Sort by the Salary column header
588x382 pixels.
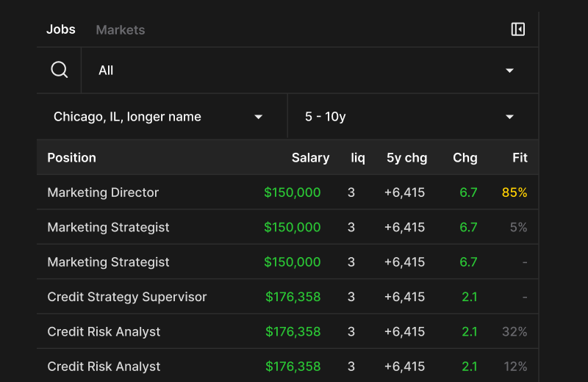click(310, 157)
